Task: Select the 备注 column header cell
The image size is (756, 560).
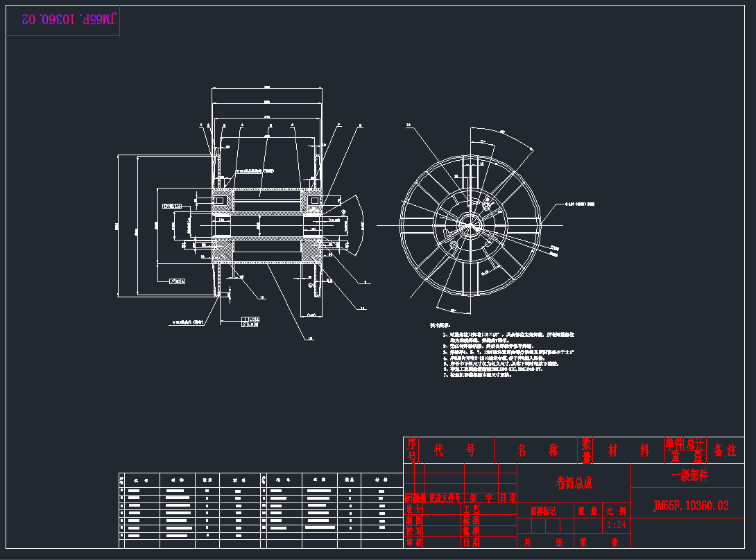Action: coord(725,450)
